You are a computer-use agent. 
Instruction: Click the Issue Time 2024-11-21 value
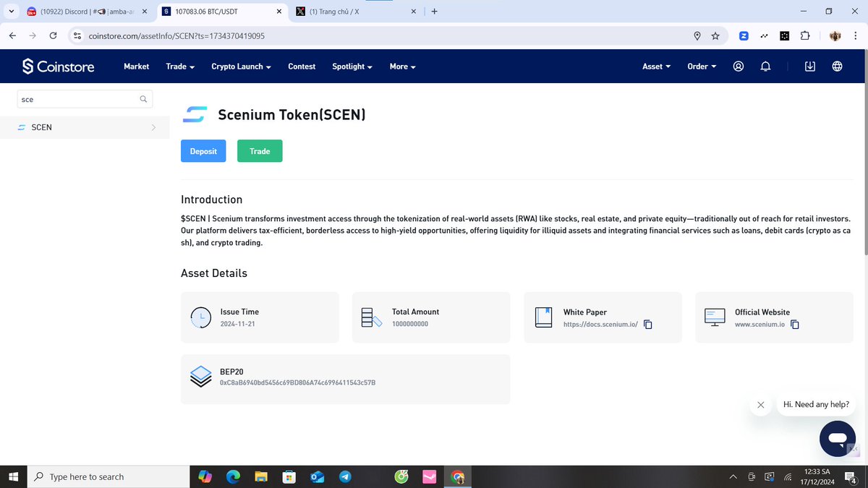[237, 324]
